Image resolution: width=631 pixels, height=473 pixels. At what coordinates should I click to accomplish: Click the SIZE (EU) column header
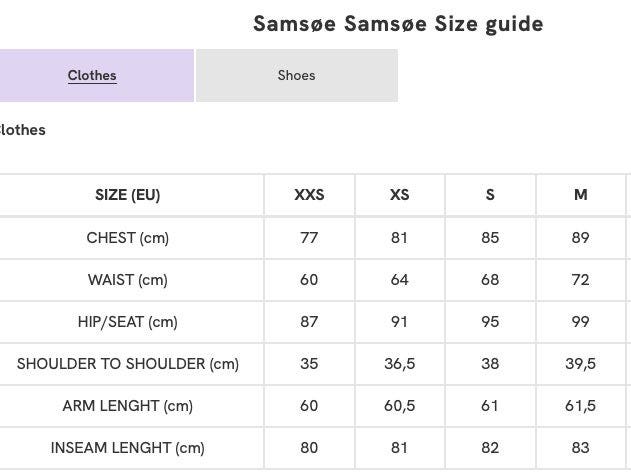click(128, 195)
